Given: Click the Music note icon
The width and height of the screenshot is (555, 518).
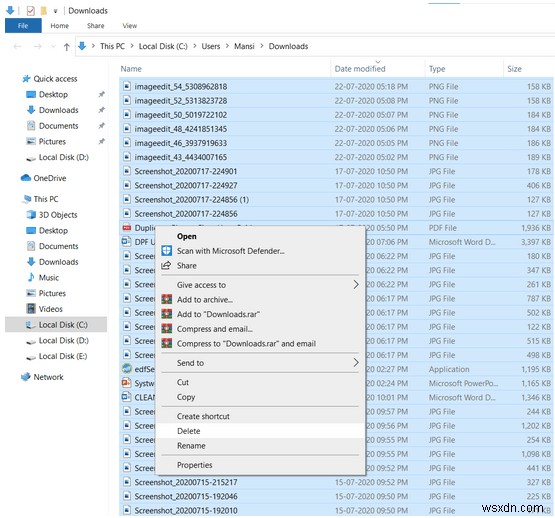Looking at the screenshot, I should [31, 277].
